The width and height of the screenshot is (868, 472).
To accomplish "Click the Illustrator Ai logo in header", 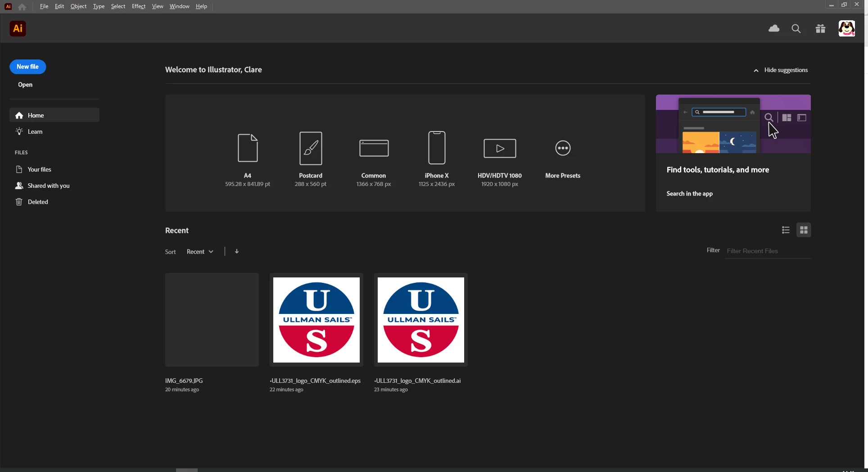I will coord(18,29).
